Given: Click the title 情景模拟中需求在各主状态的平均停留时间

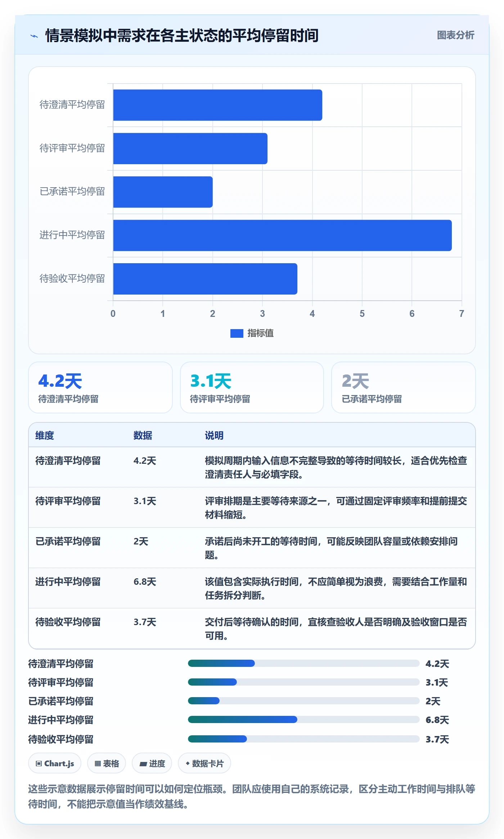Looking at the screenshot, I should (182, 36).
